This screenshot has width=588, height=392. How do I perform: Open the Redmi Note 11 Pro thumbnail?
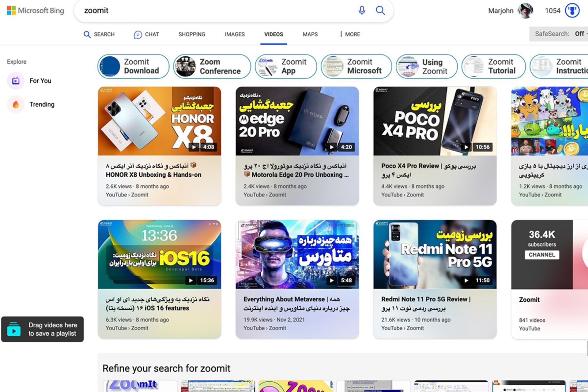(x=435, y=254)
